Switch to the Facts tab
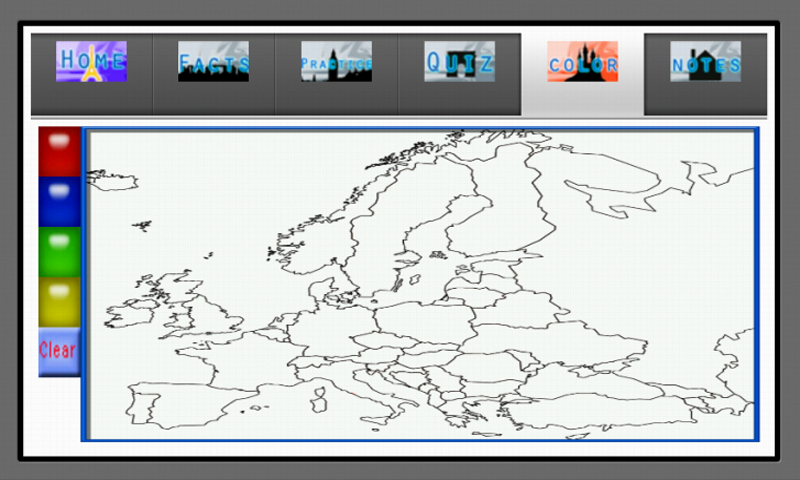Viewport: 800px width, 480px height. click(213, 62)
